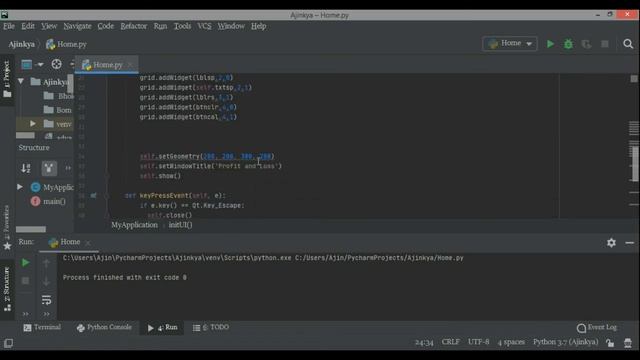Image resolution: width=640 pixels, height=360 pixels.
Task: Open the Help menu
Action: coord(258,26)
